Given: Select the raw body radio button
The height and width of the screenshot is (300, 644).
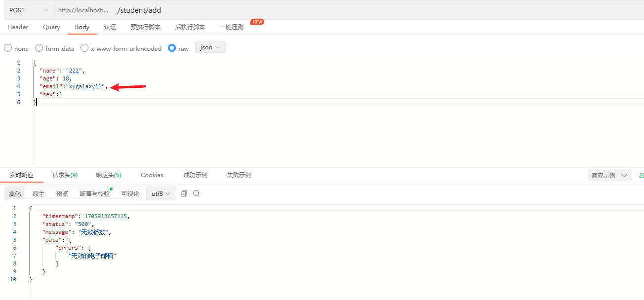Looking at the screenshot, I should (x=172, y=48).
